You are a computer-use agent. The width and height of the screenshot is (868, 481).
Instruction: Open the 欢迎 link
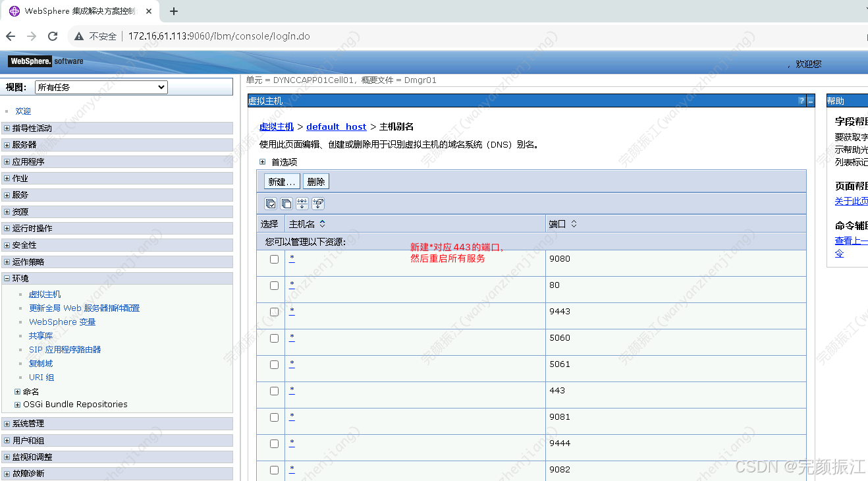(23, 111)
